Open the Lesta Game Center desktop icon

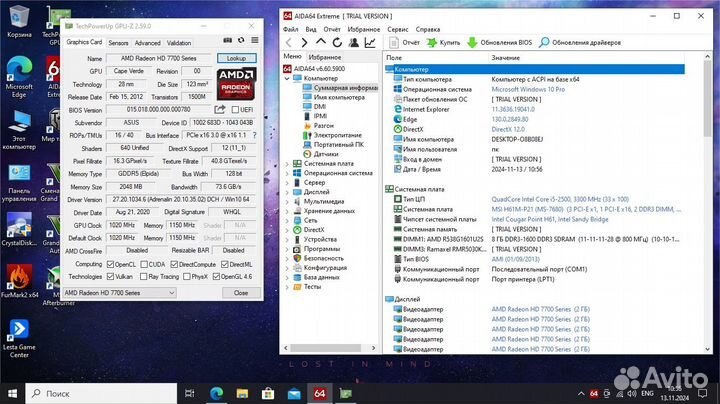(19, 338)
